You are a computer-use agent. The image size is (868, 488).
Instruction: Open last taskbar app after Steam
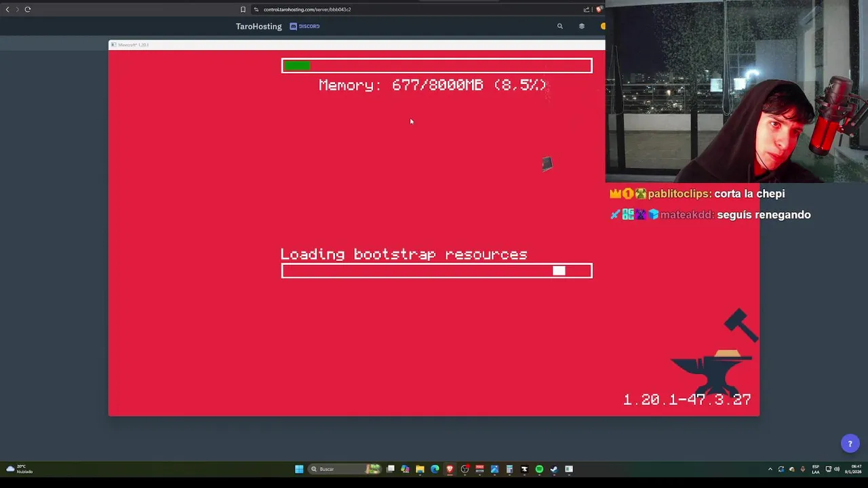pyautogui.click(x=569, y=469)
